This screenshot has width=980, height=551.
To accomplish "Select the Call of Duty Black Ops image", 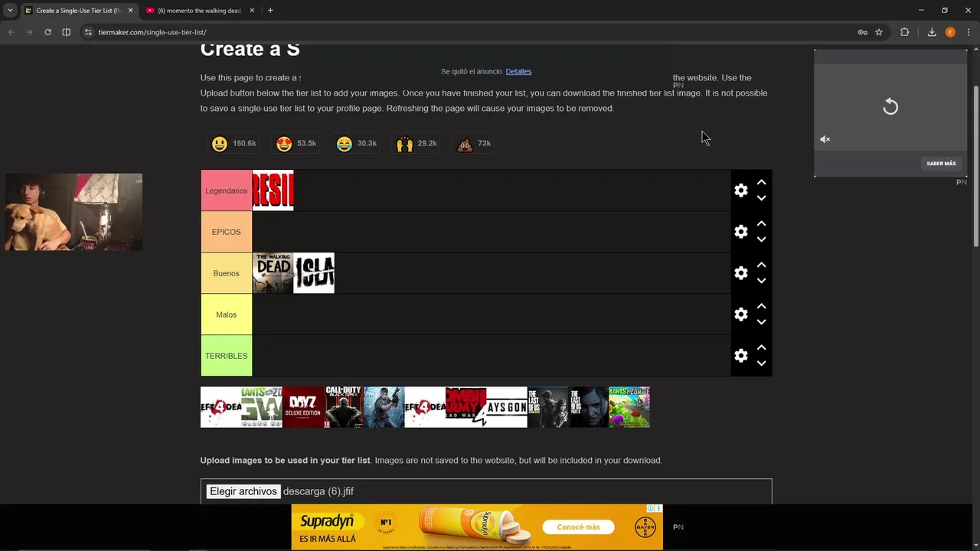I will (343, 407).
